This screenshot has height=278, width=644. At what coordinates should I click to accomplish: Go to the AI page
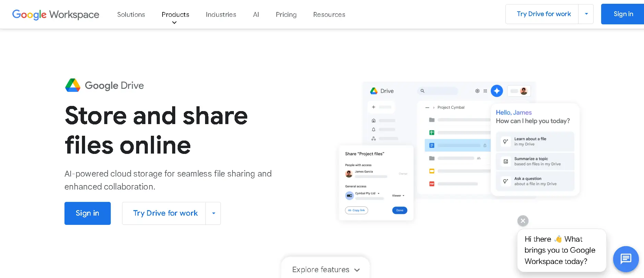256,14
